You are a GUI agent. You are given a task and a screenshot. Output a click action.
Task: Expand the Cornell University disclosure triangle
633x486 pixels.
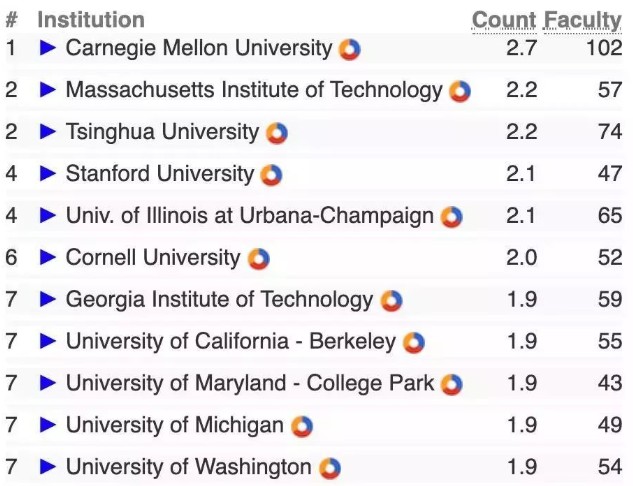pos(48,257)
